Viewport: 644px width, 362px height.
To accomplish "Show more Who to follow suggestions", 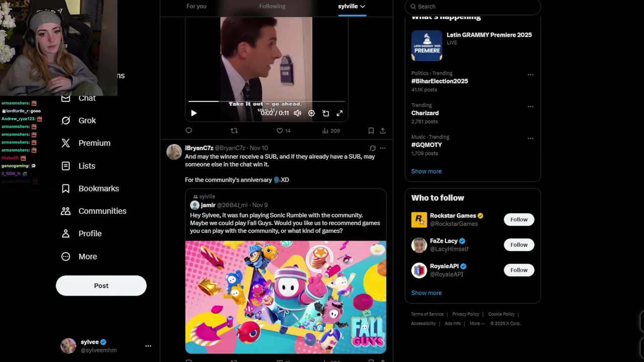I will coord(426,293).
